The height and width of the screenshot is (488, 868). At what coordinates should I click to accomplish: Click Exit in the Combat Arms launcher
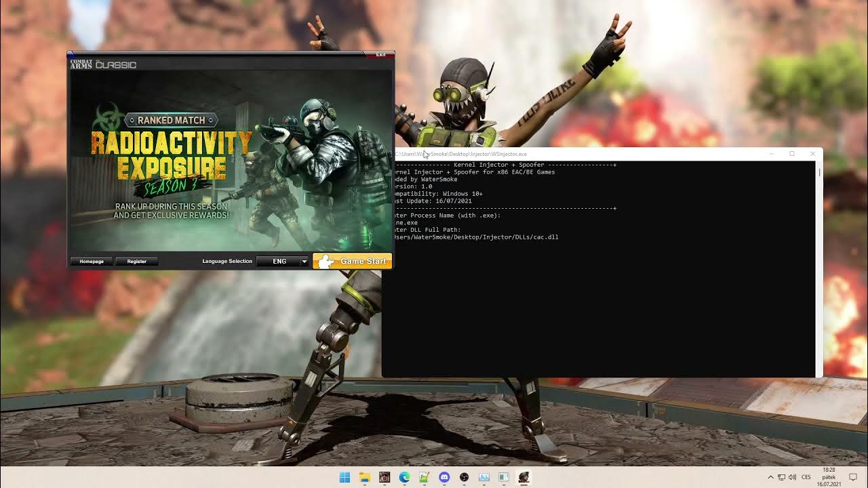point(380,54)
